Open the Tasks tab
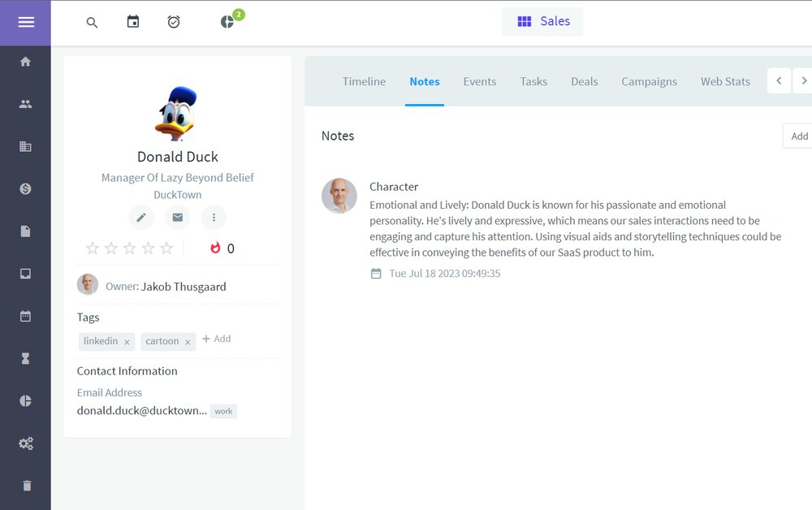 pos(533,82)
